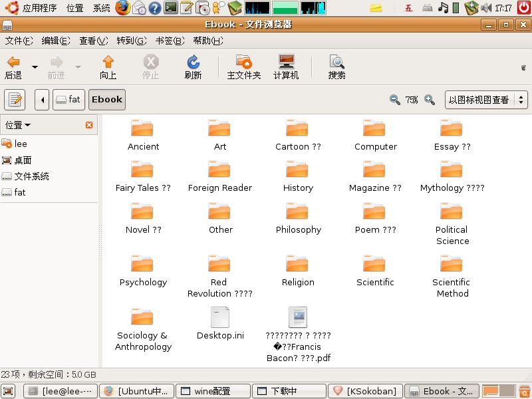Select the Fairy Tales ?? folder
The width and height of the screenshot is (532, 399).
click(143, 176)
